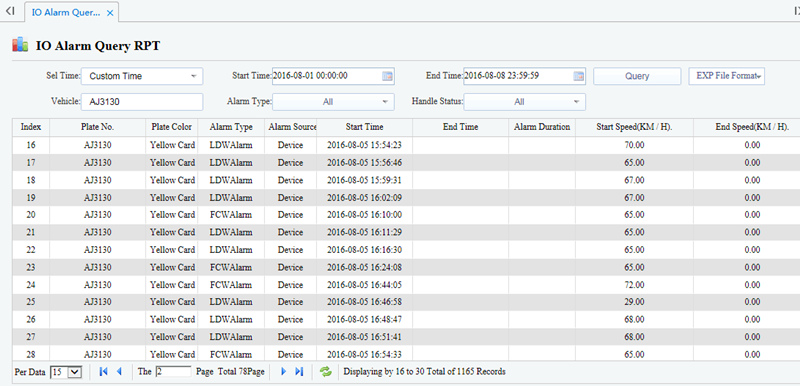
Task: Run the Query button
Action: 637,76
